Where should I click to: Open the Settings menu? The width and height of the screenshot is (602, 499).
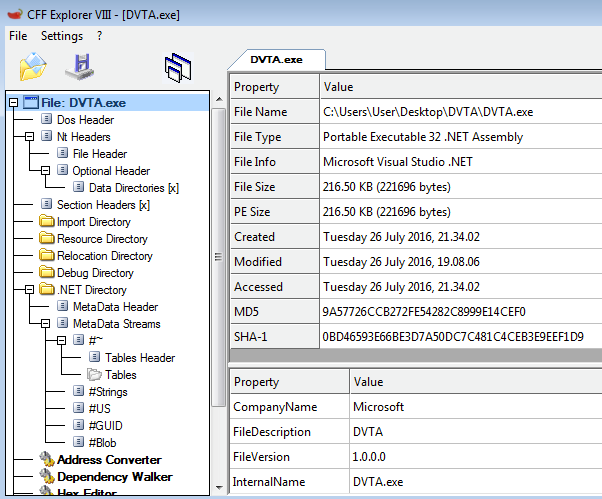point(62,36)
